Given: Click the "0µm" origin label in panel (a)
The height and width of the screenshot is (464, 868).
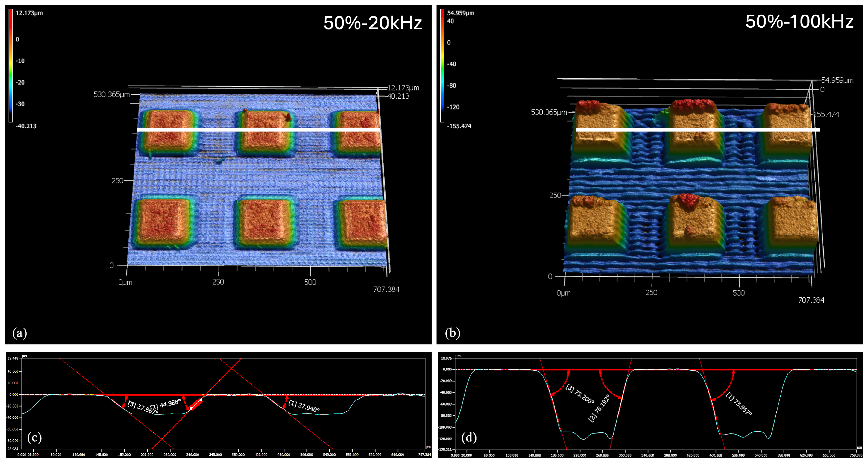Looking at the screenshot, I should (x=125, y=282).
